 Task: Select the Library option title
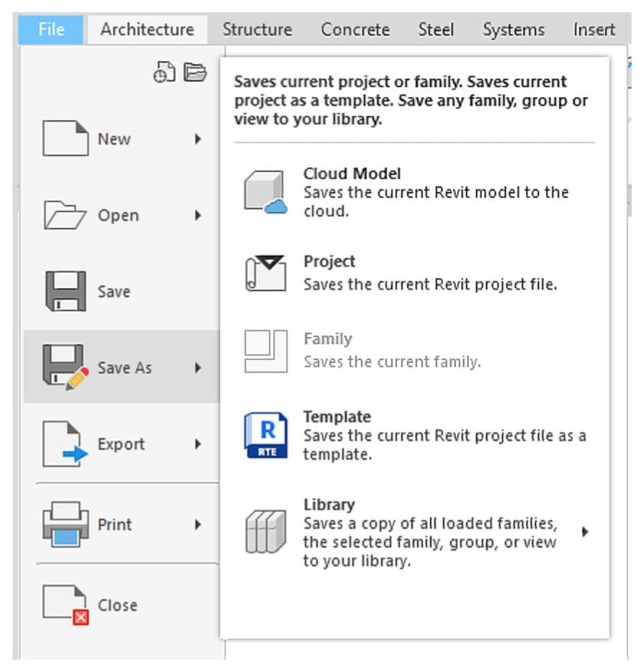(x=330, y=505)
